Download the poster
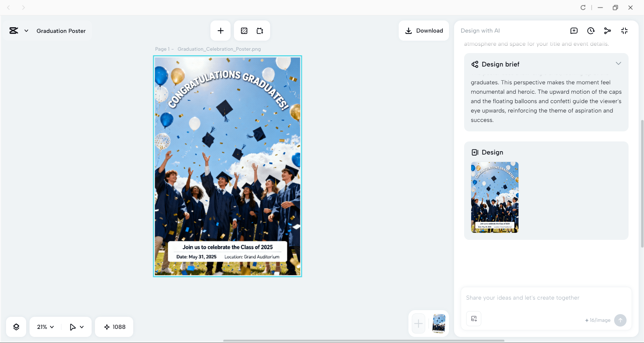 coord(424,31)
